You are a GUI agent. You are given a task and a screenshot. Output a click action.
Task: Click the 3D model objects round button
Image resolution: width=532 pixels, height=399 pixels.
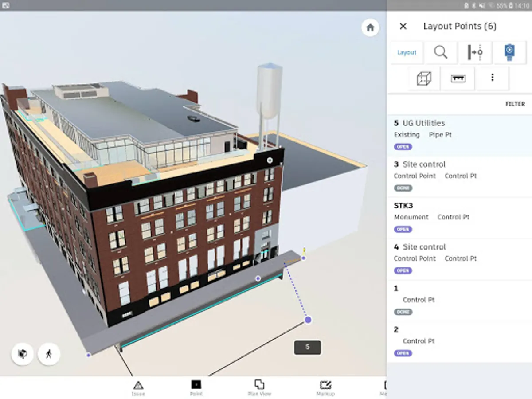(22, 354)
